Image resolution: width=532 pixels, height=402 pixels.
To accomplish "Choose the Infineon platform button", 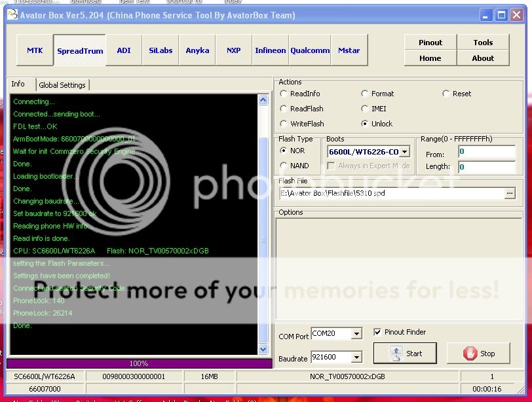I will (x=271, y=50).
